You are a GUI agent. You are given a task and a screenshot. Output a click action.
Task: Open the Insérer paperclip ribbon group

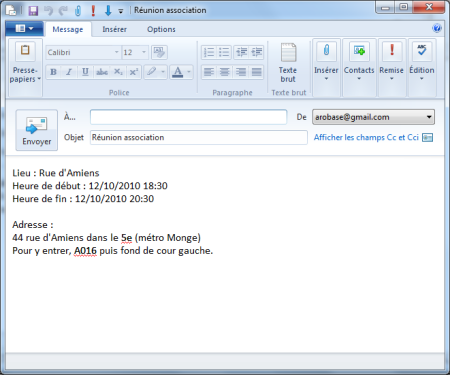tap(326, 67)
